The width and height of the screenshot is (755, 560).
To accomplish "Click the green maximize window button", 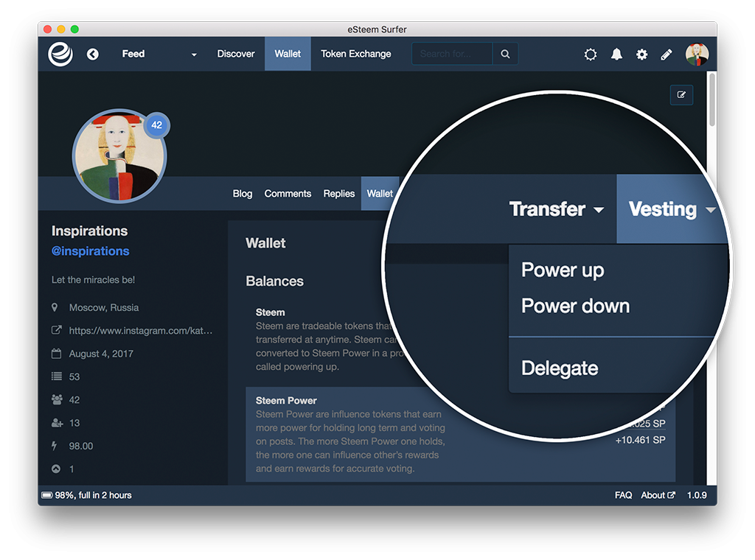I will point(74,29).
